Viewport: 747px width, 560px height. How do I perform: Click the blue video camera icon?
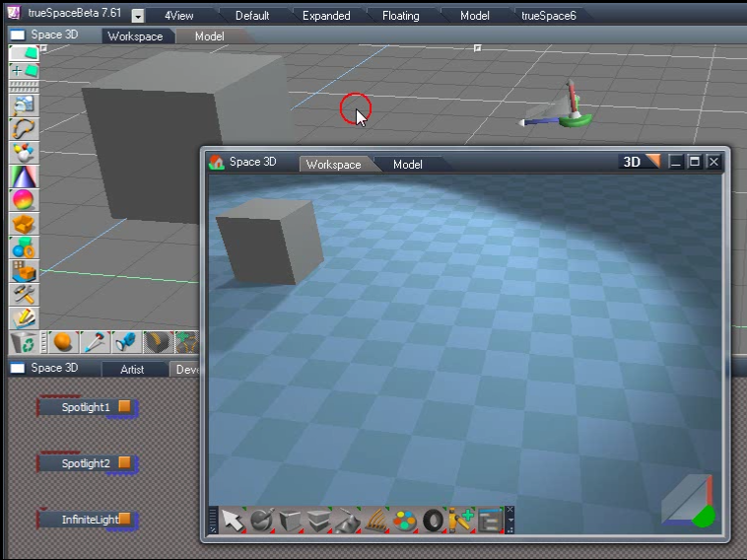pyautogui.click(x=126, y=342)
